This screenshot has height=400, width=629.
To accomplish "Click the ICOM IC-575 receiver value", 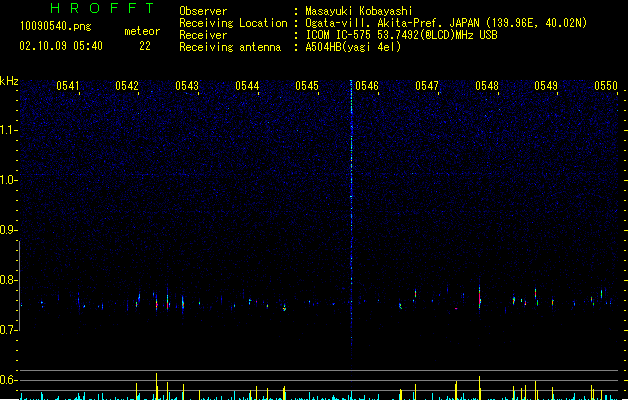I will [402, 35].
